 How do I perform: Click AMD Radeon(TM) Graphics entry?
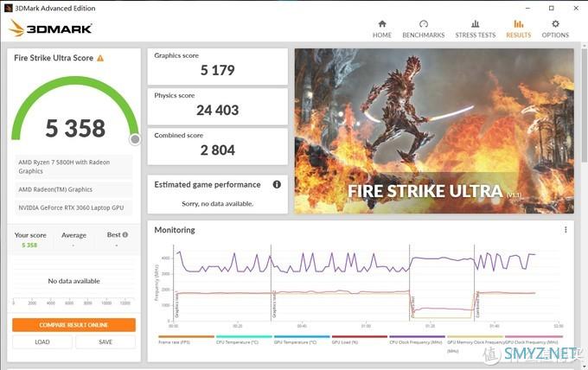[x=73, y=189]
